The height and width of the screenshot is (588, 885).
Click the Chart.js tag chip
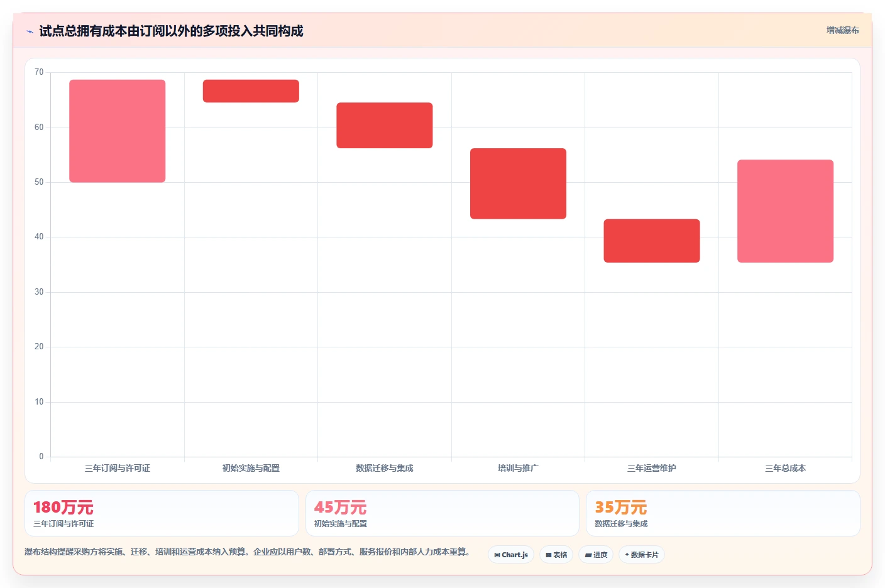click(511, 555)
